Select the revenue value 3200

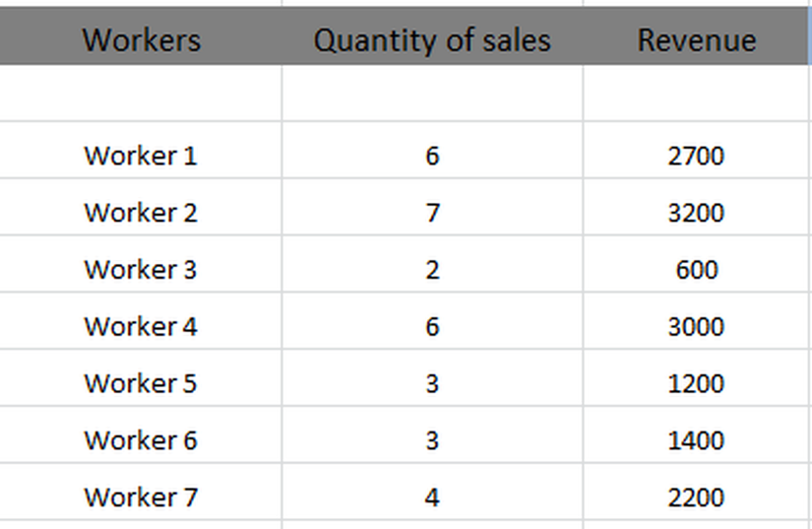[x=696, y=213]
